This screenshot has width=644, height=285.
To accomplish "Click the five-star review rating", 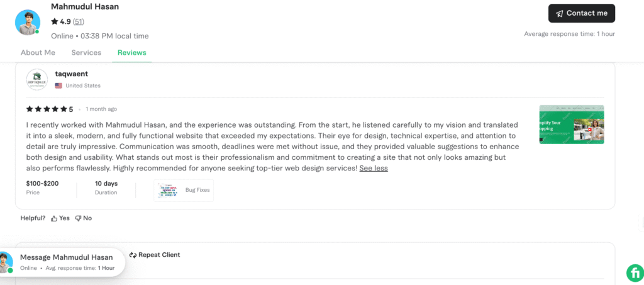I will tap(47, 109).
